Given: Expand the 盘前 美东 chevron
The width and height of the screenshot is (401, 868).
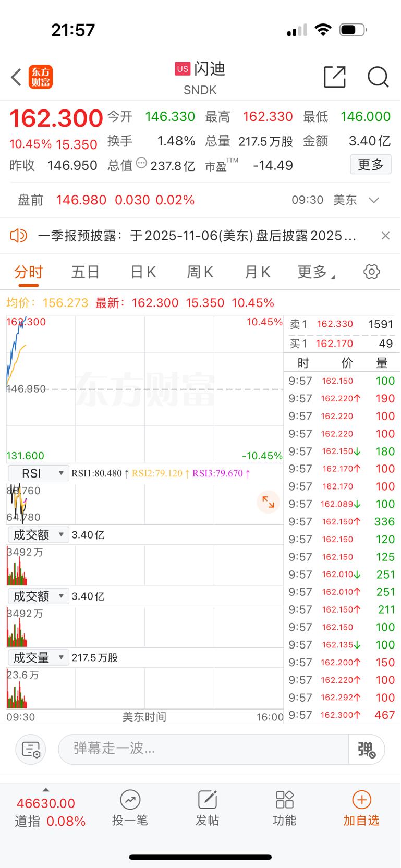Looking at the screenshot, I should coord(374,200).
